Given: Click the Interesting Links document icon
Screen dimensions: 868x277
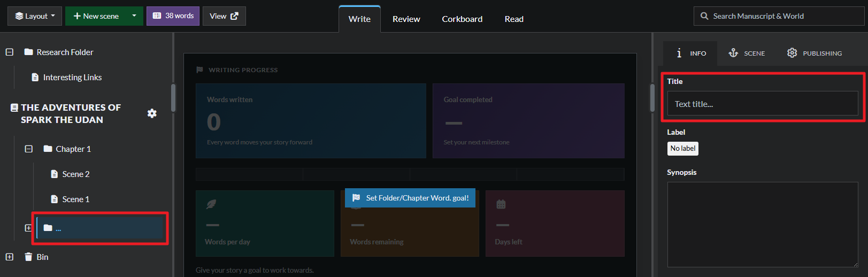Looking at the screenshot, I should pyautogui.click(x=35, y=78).
